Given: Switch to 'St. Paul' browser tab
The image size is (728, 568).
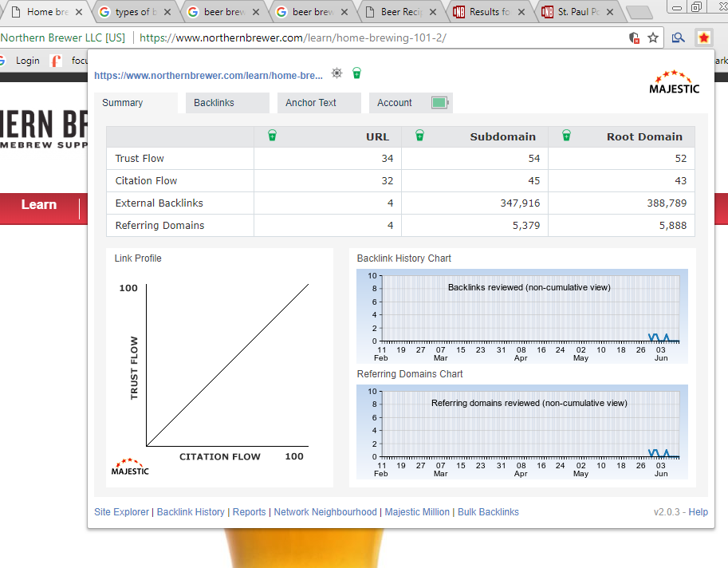Looking at the screenshot, I should [x=578, y=12].
